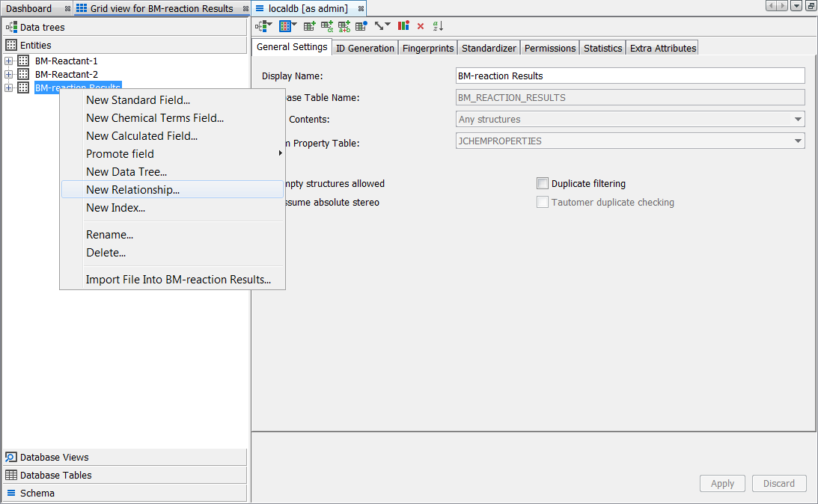
Task: Open the Permissions tab
Action: [550, 48]
